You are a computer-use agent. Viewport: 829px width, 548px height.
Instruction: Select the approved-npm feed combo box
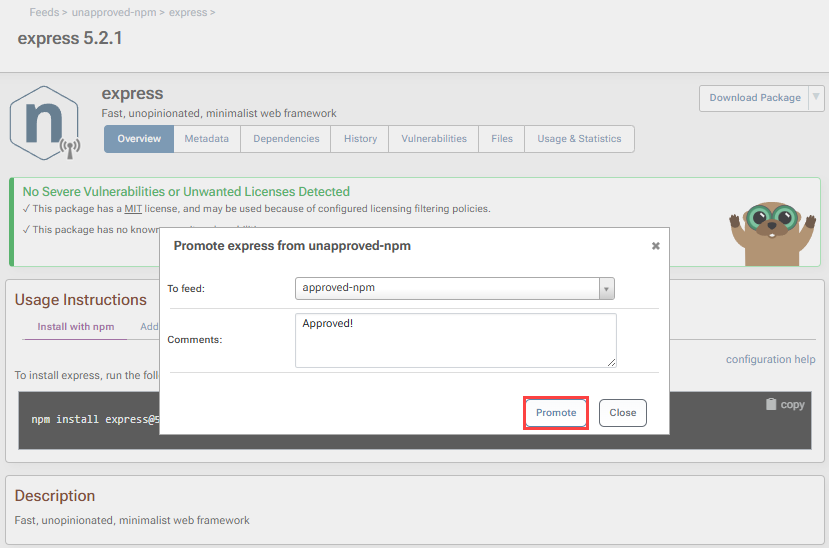pyautogui.click(x=447, y=289)
